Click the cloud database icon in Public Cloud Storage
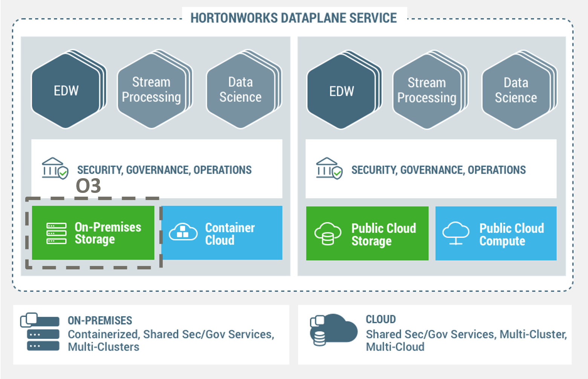This screenshot has width=588, height=379. (327, 234)
